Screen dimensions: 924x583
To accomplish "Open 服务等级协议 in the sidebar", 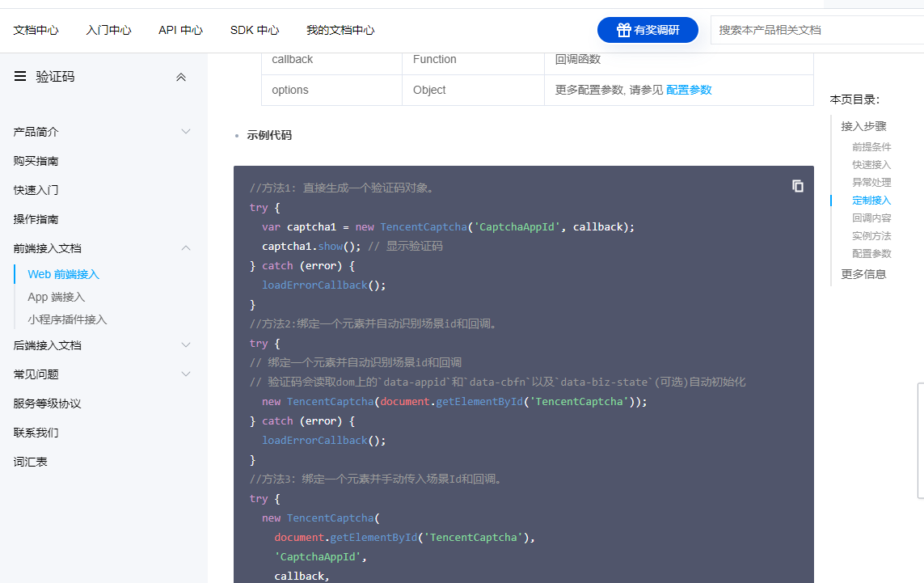I will click(47, 403).
